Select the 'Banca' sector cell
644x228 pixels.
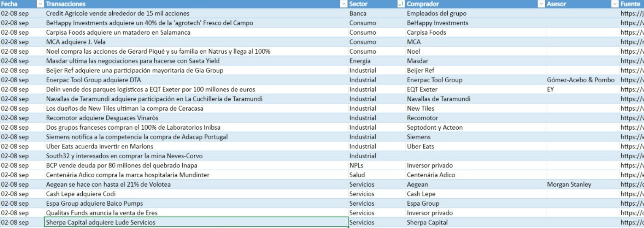(x=376, y=14)
